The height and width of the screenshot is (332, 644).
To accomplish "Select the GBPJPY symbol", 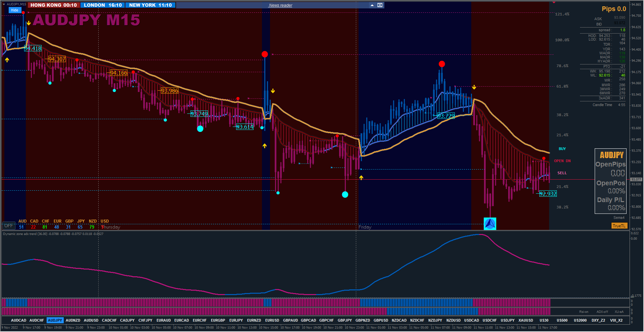I will [x=344, y=320].
